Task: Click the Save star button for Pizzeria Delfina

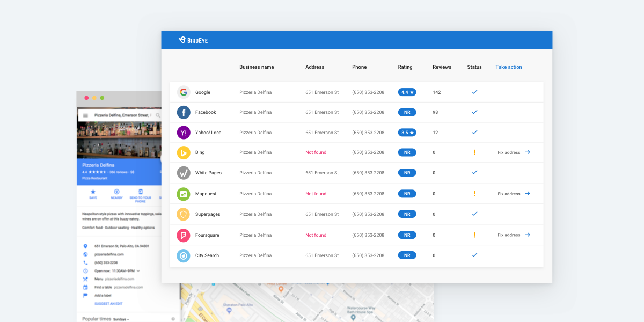Action: pyautogui.click(x=93, y=194)
